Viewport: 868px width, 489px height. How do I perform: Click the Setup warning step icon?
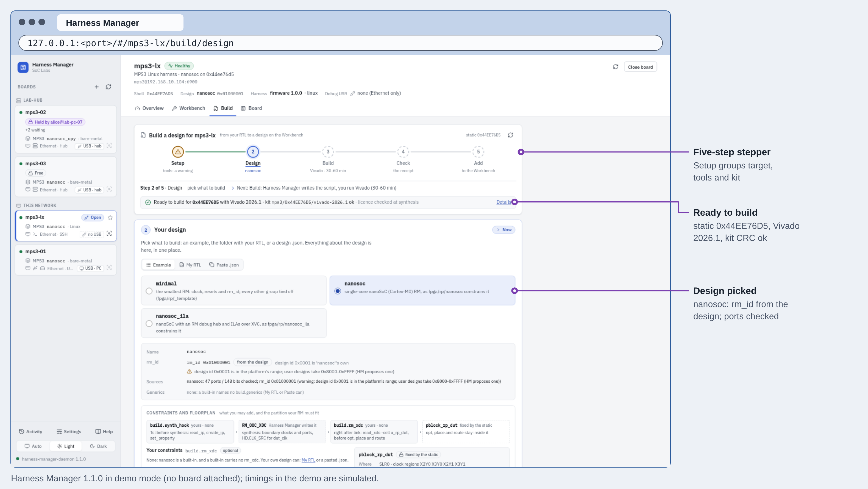pos(178,152)
